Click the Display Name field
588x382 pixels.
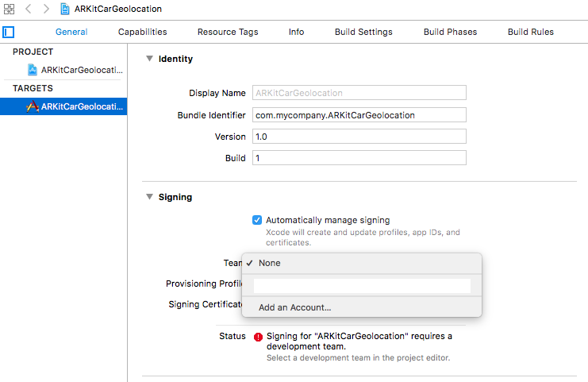click(359, 94)
